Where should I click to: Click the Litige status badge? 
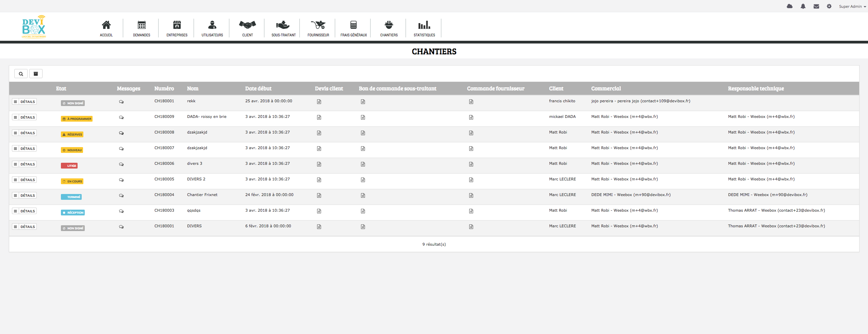[x=69, y=166]
